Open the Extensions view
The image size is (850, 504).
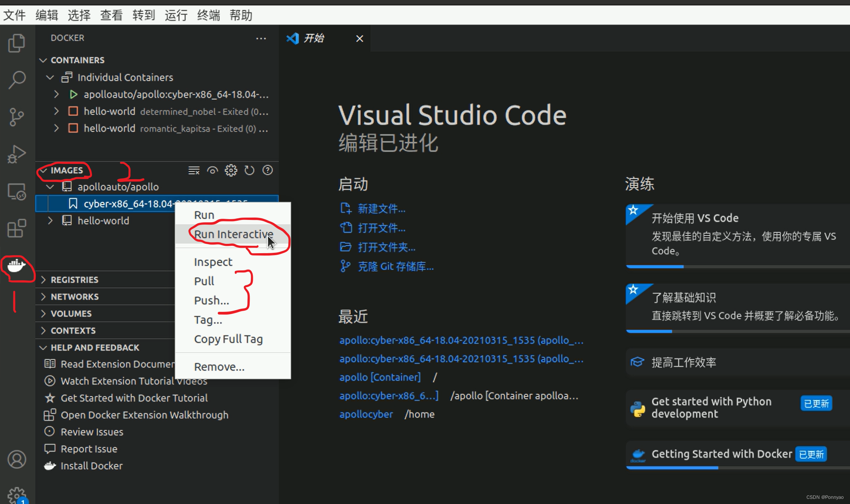[16, 228]
